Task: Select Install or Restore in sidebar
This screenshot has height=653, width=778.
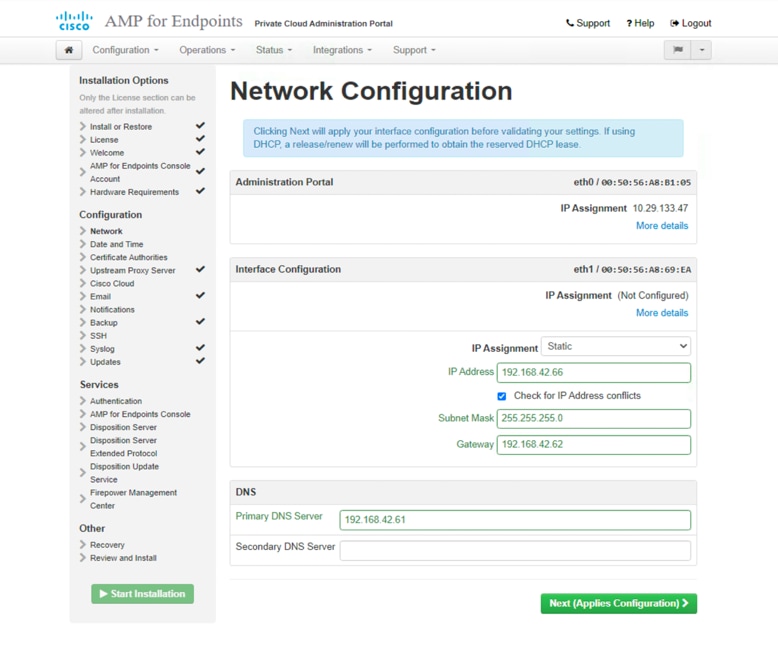Action: 121,127
